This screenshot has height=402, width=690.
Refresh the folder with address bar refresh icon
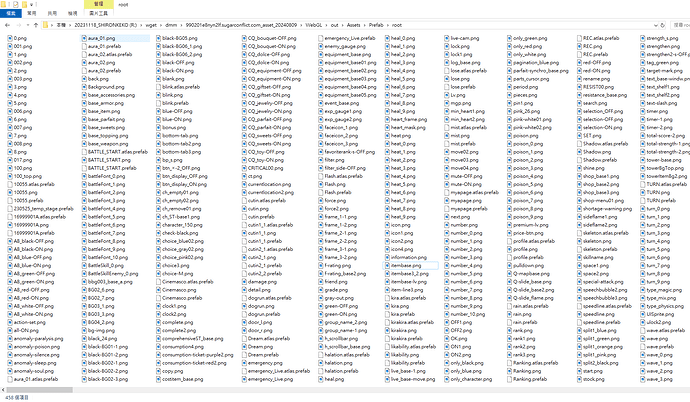pyautogui.click(x=663, y=25)
